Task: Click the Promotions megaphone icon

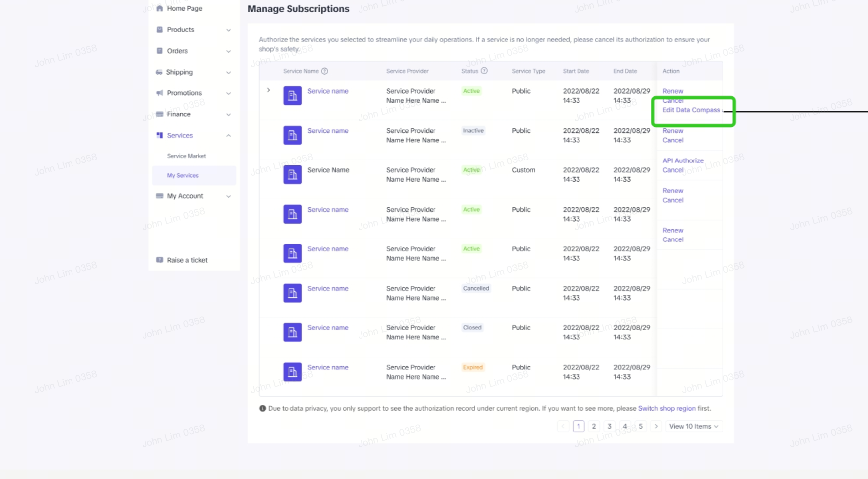Action: [159, 93]
